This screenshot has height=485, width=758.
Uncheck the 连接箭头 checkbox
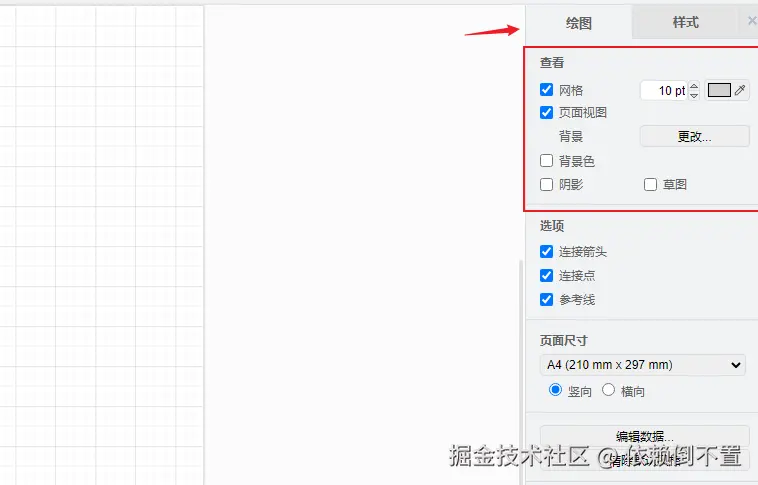coord(546,251)
